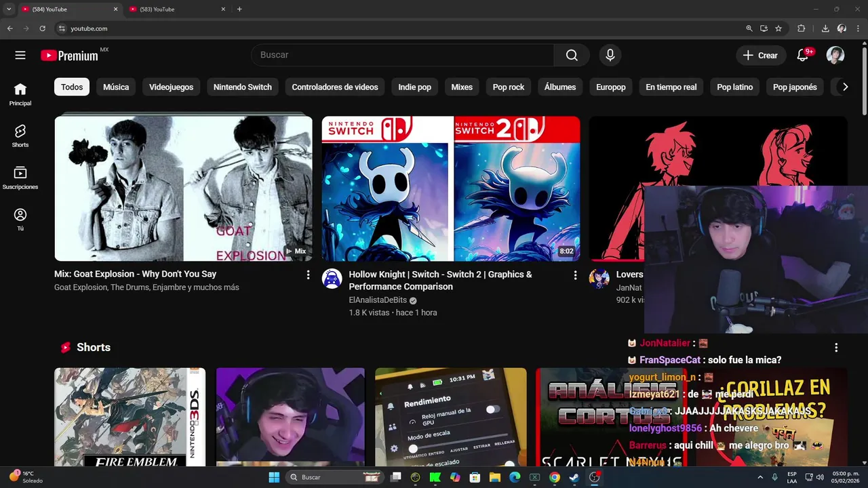This screenshot has height=488, width=868.
Task: Select the Pop rock filter chip
Action: [509, 87]
